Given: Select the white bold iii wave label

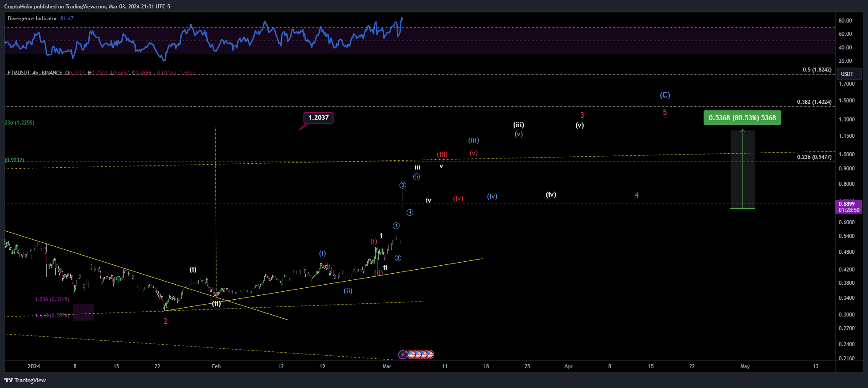Looking at the screenshot, I should pos(417,167).
